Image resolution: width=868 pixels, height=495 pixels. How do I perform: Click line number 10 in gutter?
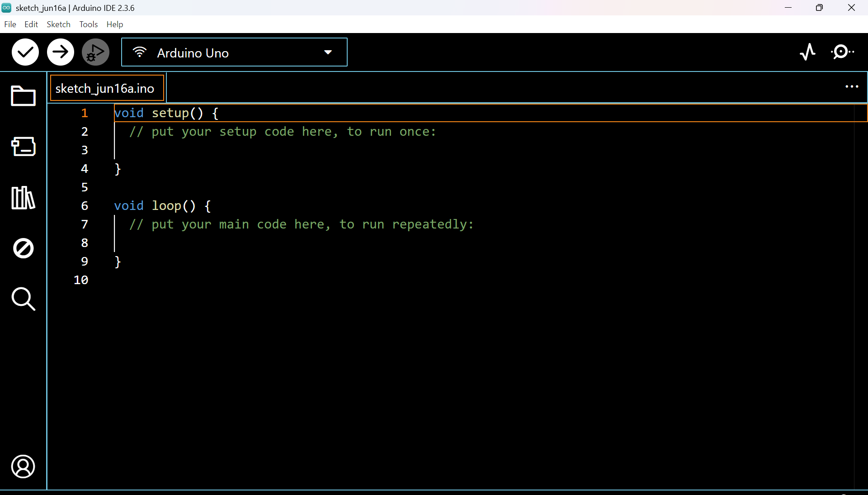tap(81, 280)
